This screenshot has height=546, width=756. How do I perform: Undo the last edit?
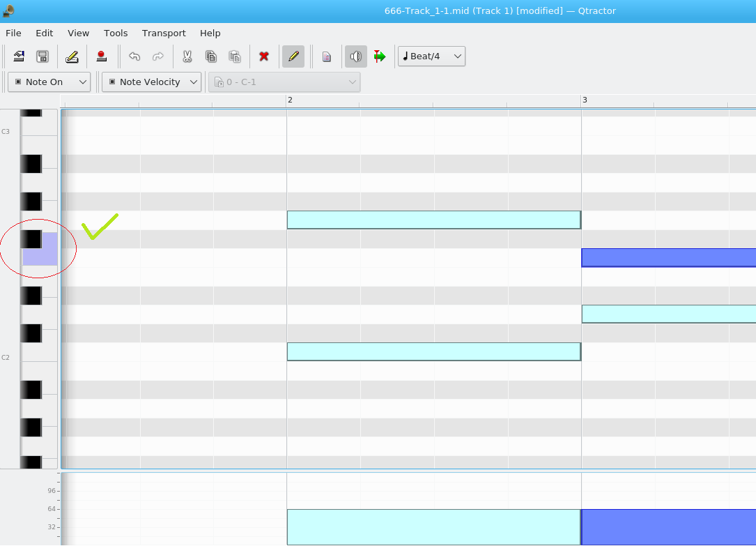click(x=134, y=56)
